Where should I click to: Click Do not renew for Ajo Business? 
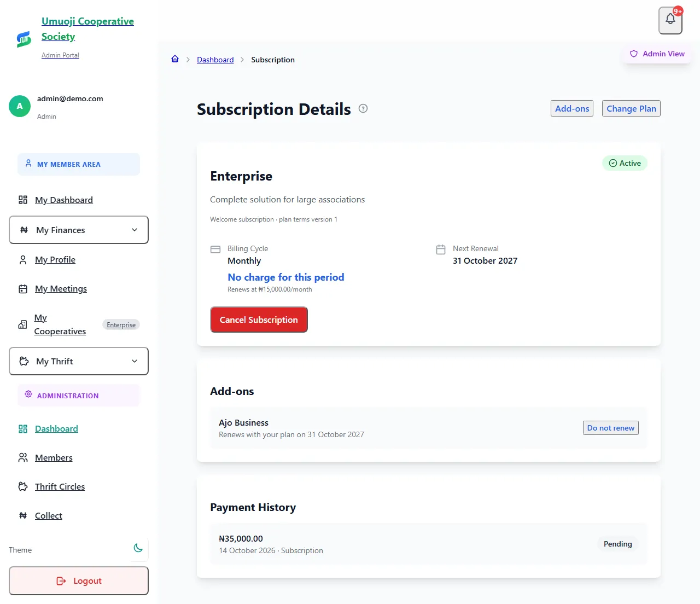(611, 428)
